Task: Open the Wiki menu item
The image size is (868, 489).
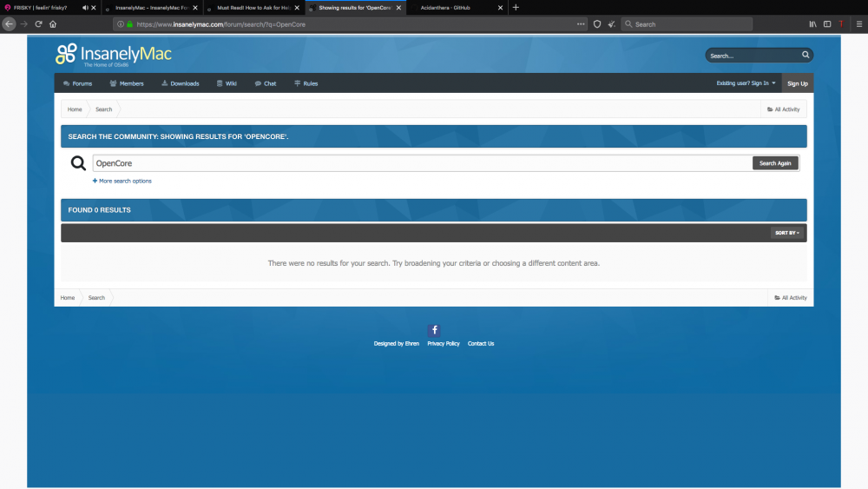Action: coord(227,83)
